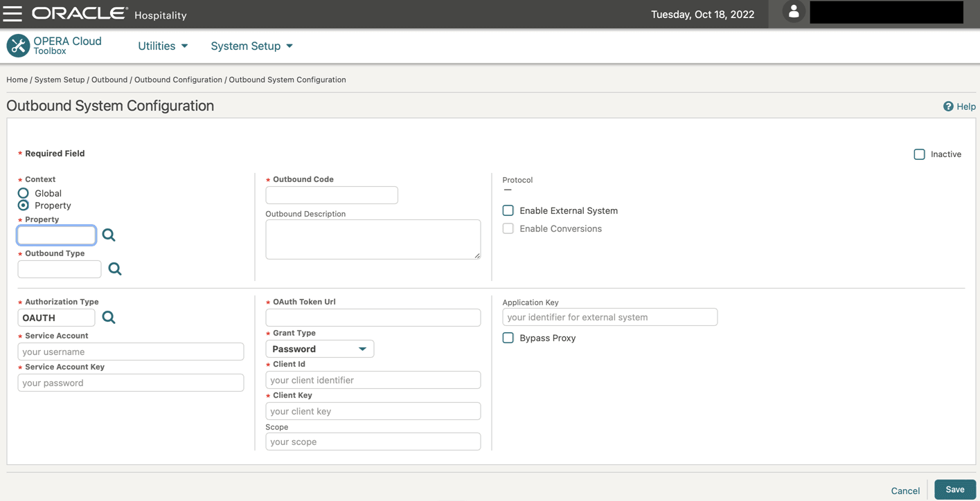Save the outbound system configuration
Image resolution: width=980 pixels, height=501 pixels.
tap(954, 489)
